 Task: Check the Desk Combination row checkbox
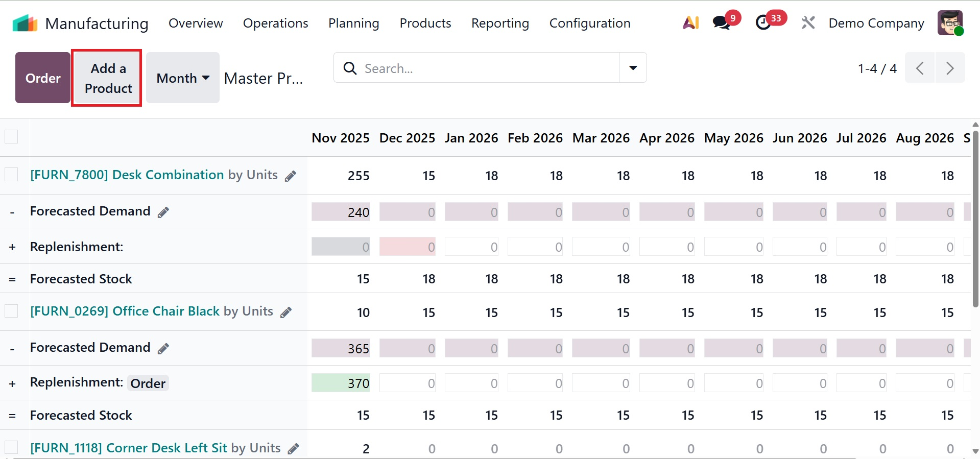tap(11, 175)
